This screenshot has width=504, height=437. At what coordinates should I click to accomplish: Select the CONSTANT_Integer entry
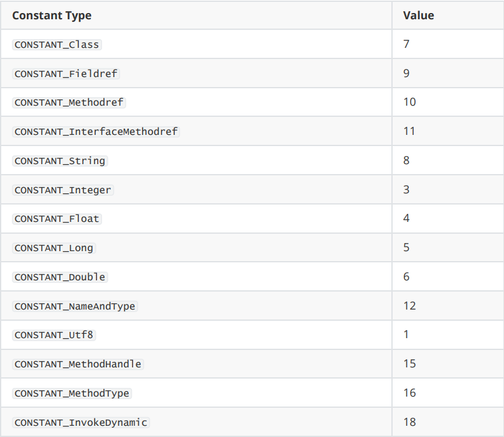click(63, 190)
